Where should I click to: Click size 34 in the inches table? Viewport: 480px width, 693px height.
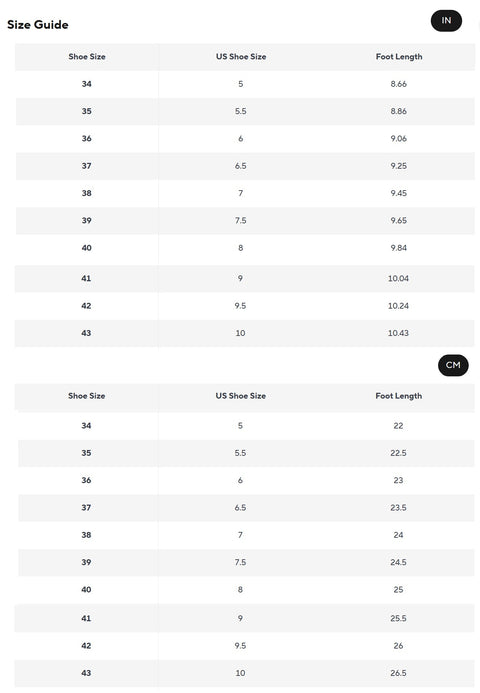tap(87, 84)
